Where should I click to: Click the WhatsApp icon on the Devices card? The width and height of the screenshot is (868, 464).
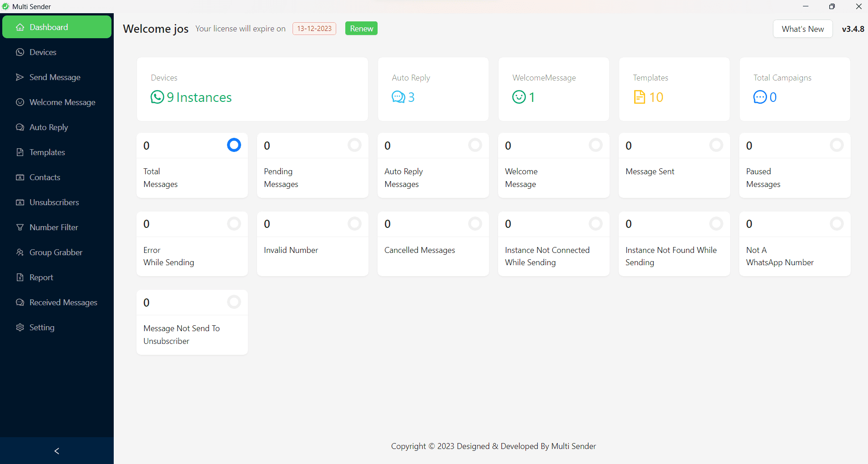click(x=156, y=97)
